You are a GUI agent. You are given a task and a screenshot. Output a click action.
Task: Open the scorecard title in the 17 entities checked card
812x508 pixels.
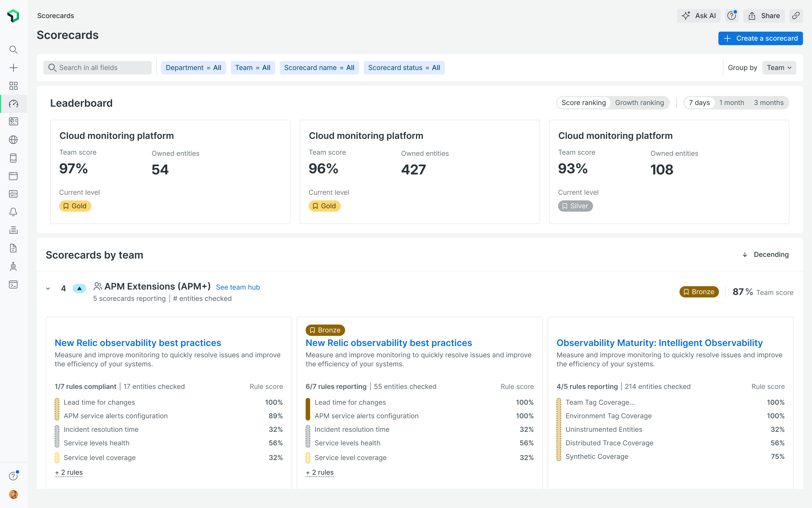click(x=138, y=343)
